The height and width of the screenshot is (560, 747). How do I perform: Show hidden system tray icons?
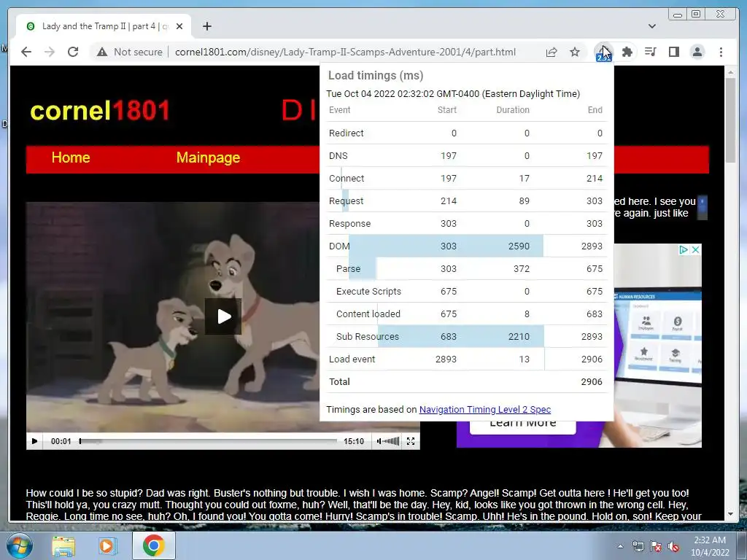(x=620, y=546)
